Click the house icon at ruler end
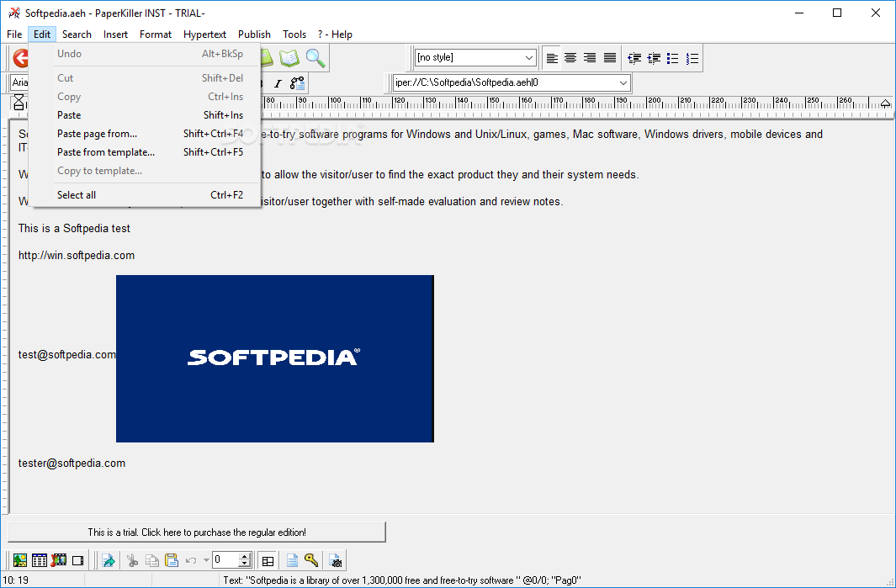Viewport: 896px width, 588px height. (x=885, y=103)
